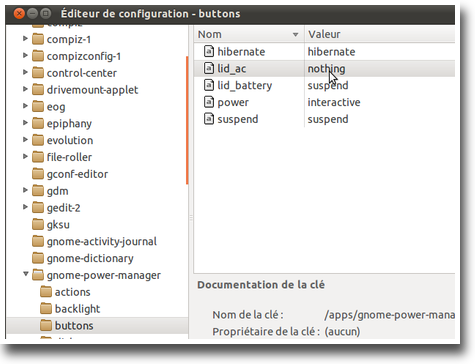
Task: Select the control-center tree label
Action: 82,73
